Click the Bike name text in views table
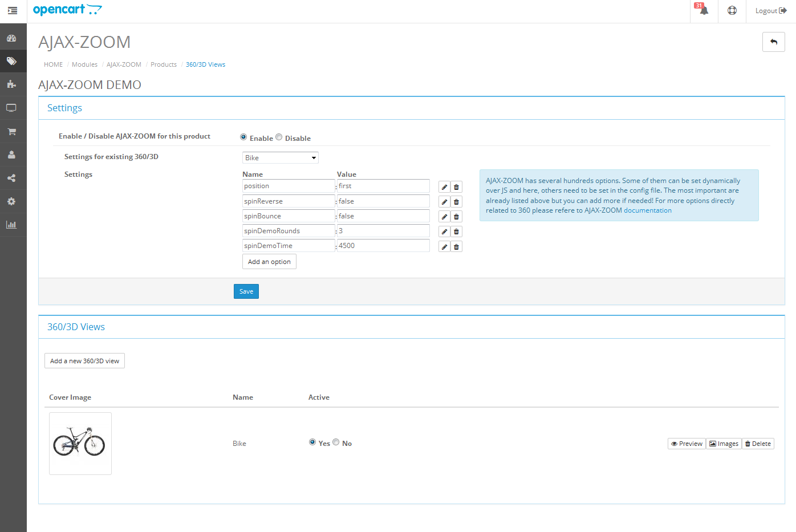This screenshot has width=796, height=532. pyautogui.click(x=239, y=444)
